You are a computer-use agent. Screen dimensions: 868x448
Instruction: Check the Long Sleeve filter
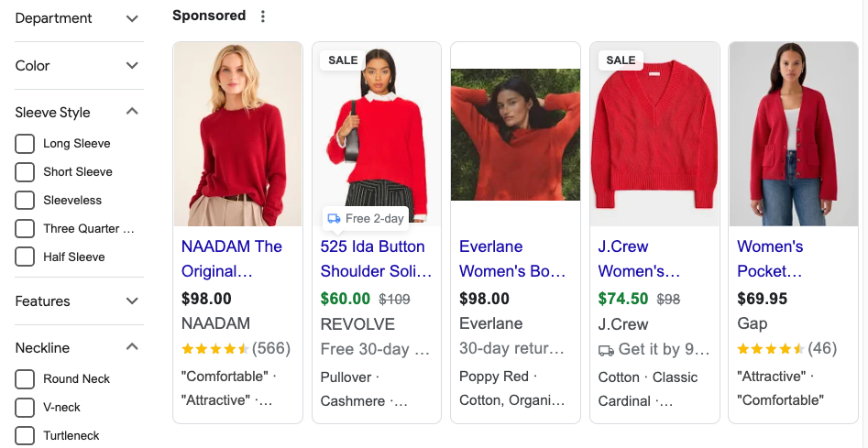coord(26,144)
